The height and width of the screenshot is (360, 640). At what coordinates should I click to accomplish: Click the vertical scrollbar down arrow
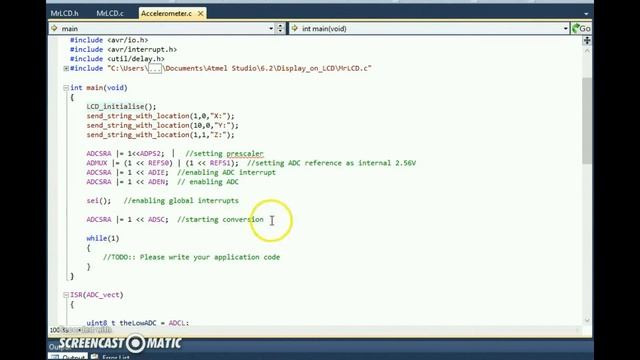[x=587, y=320]
